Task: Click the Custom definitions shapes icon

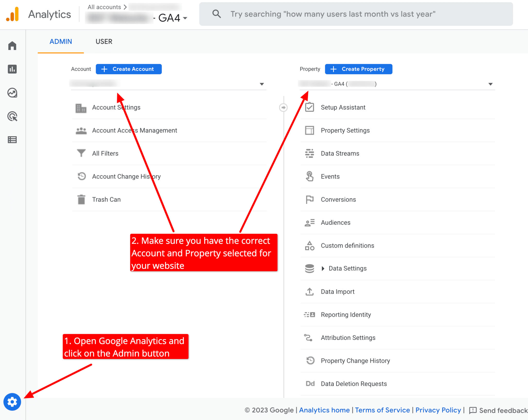Action: tap(309, 246)
